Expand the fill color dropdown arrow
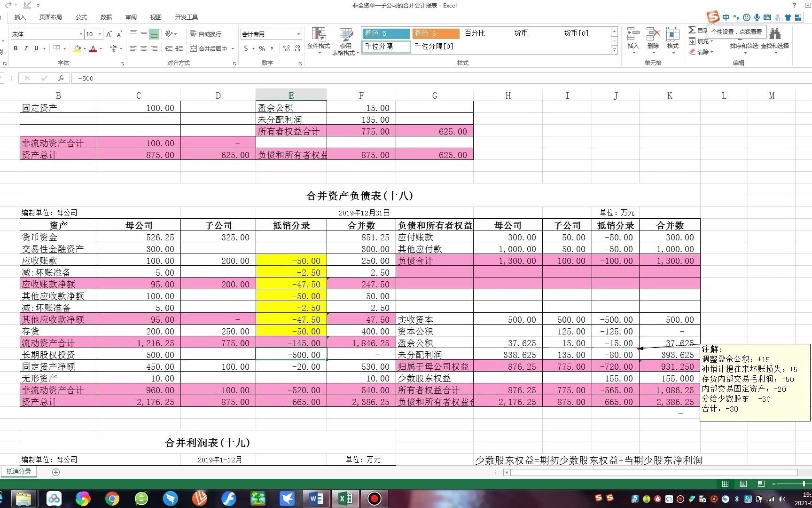 pos(85,48)
